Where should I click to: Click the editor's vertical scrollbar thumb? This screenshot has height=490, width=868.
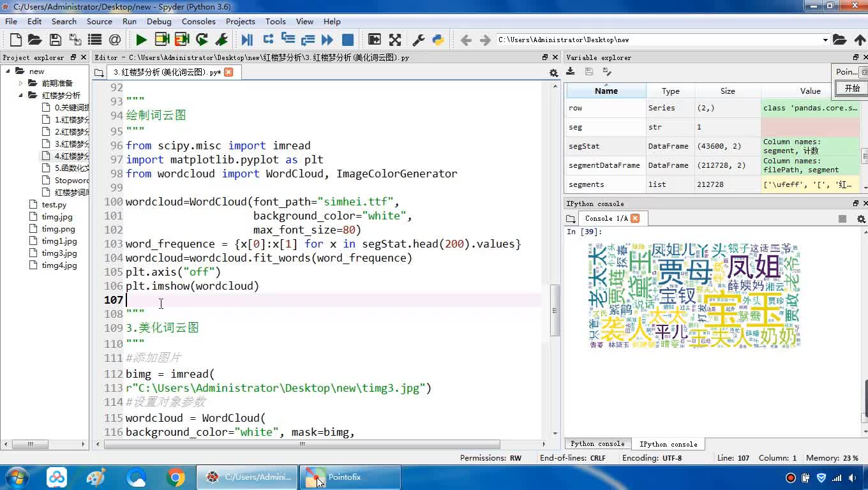554,310
